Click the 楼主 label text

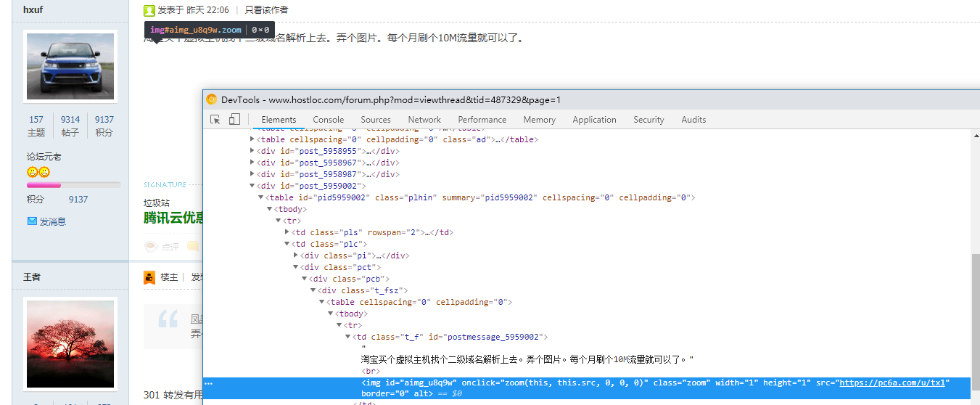tap(169, 277)
